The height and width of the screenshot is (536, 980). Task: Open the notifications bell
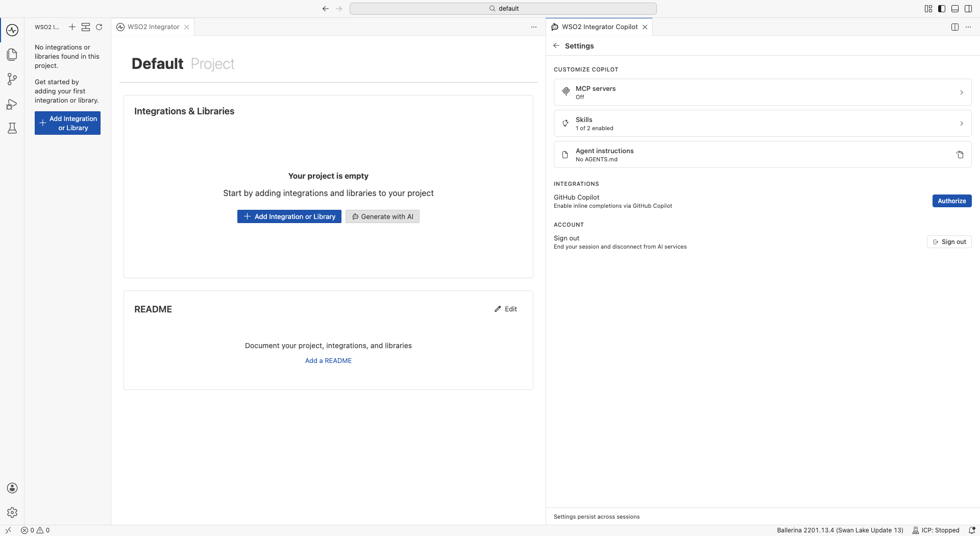pos(972,530)
